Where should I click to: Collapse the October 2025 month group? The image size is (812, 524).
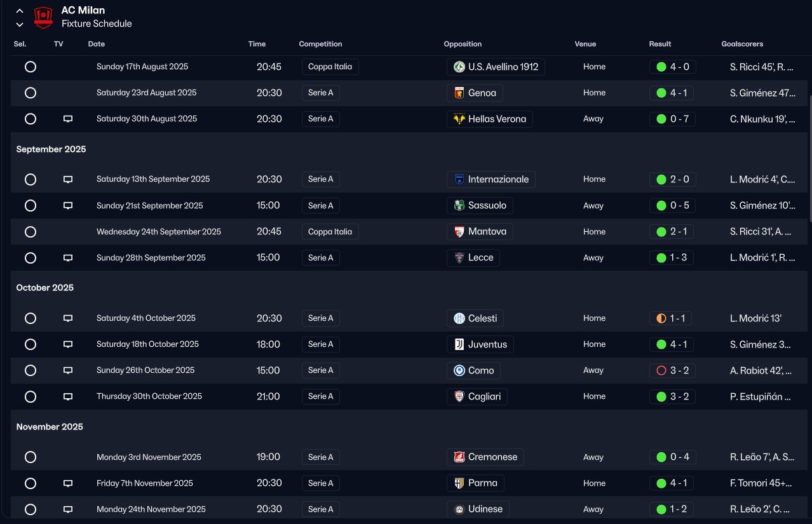tap(44, 288)
